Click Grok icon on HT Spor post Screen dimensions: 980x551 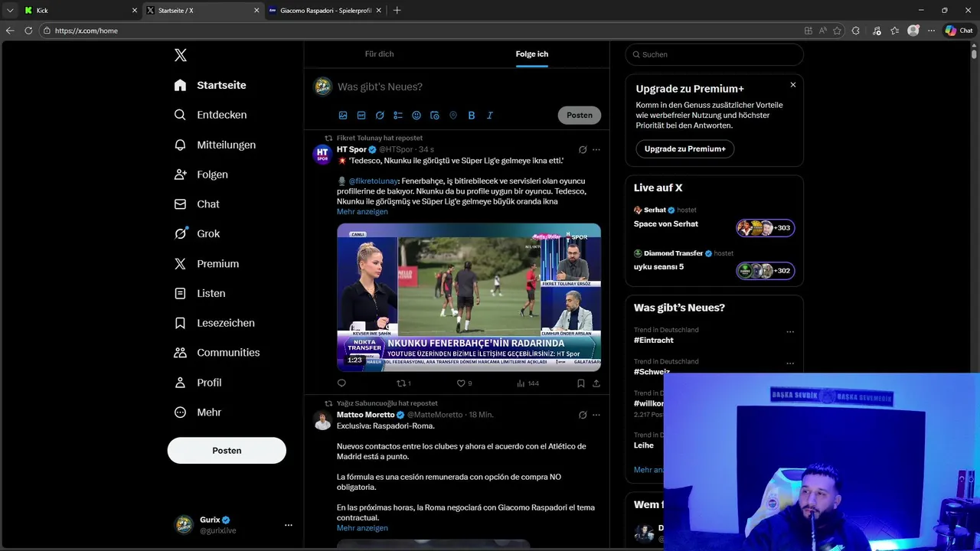(x=583, y=150)
